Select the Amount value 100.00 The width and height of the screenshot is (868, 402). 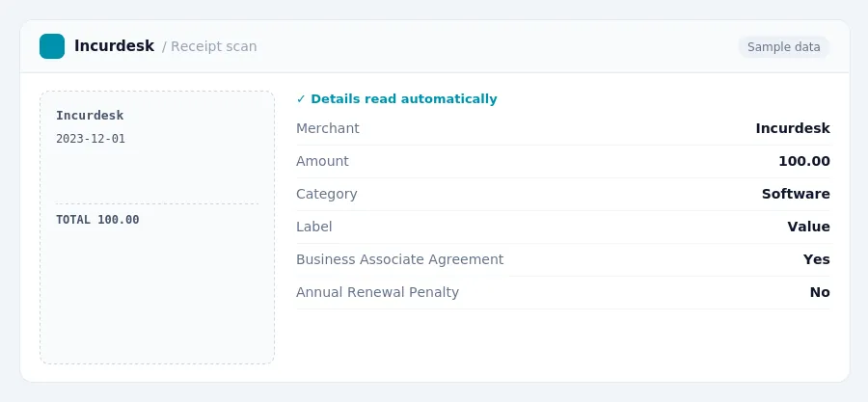804,161
